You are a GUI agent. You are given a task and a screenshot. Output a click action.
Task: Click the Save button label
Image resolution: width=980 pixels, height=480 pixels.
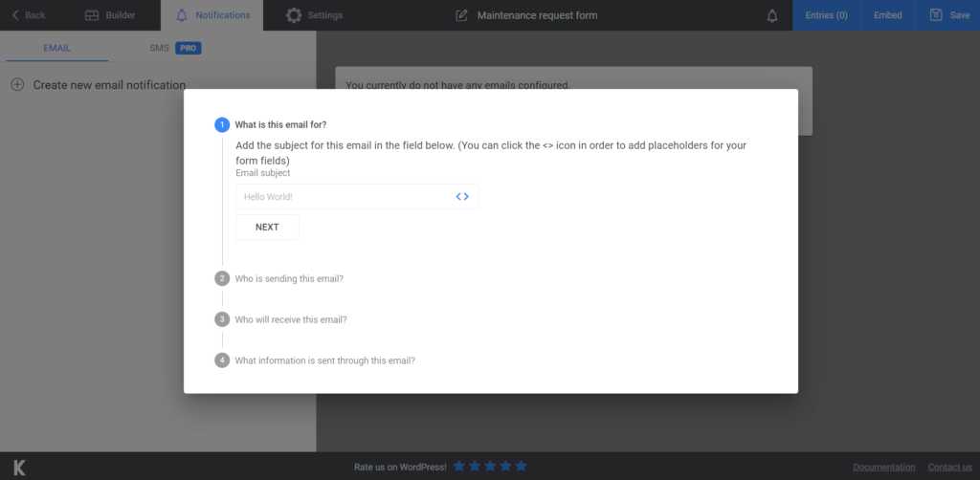tap(959, 15)
